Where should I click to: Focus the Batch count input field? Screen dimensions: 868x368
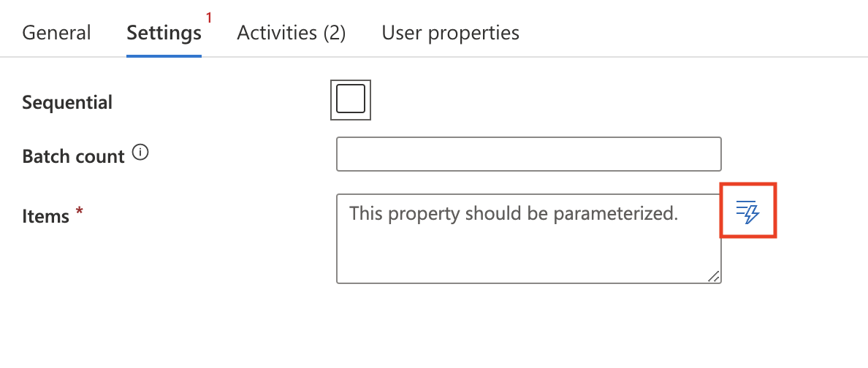[x=528, y=154]
